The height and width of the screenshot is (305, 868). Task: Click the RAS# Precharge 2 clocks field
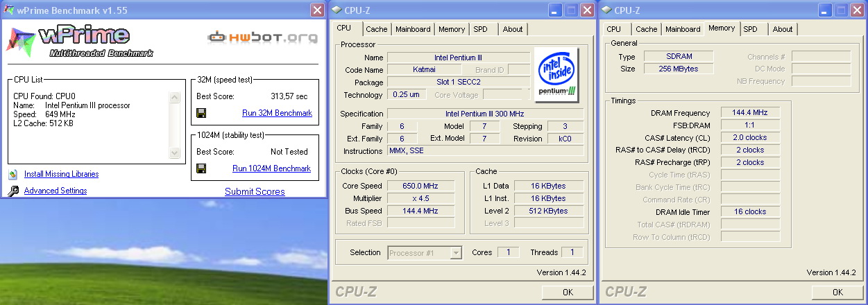pos(750,163)
